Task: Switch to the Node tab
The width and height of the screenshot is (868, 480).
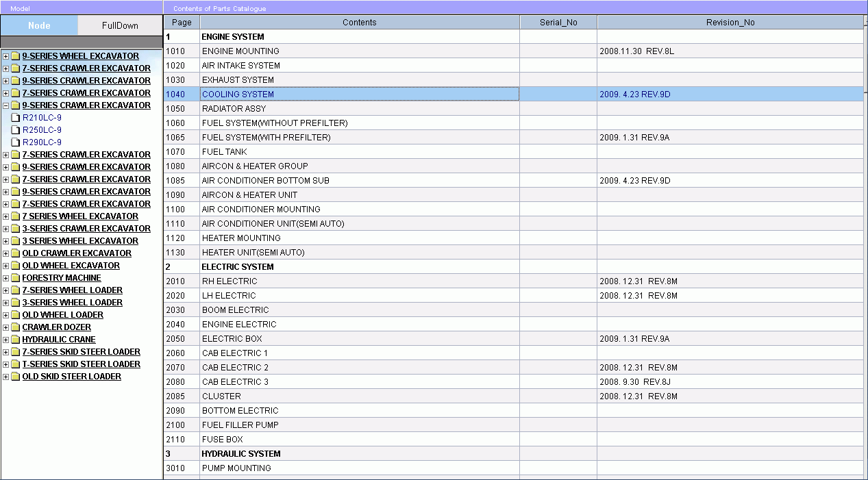Action: [x=39, y=25]
